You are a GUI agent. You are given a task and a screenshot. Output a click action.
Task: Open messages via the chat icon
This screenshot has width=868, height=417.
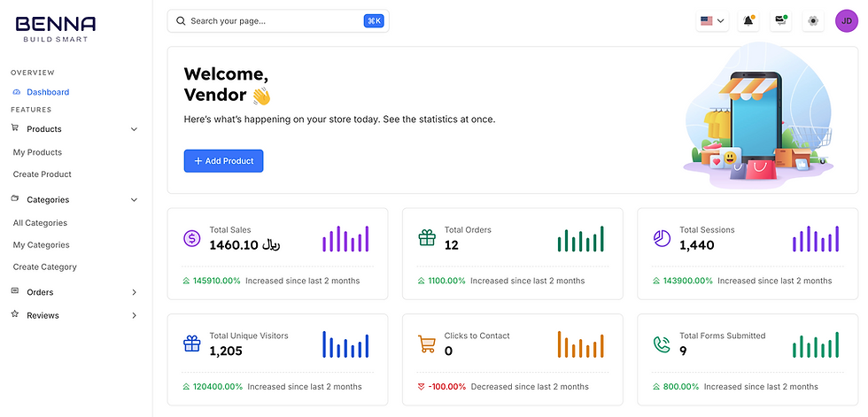coord(780,21)
